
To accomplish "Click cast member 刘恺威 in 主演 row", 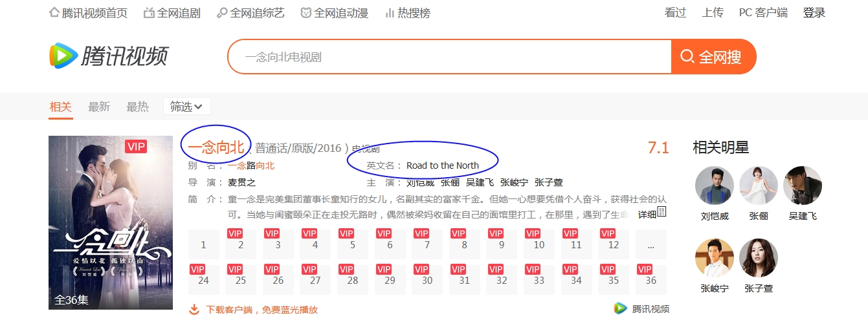I will pos(421,182).
